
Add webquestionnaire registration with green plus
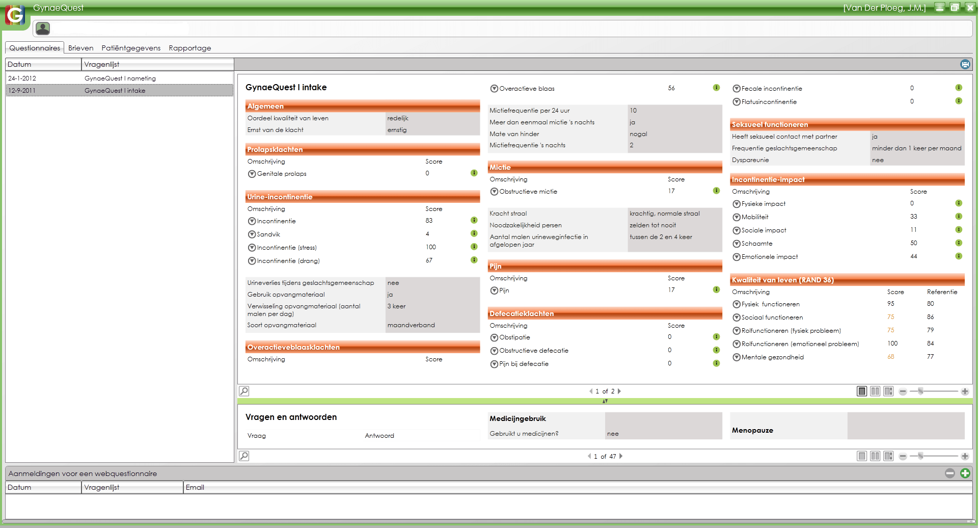965,473
